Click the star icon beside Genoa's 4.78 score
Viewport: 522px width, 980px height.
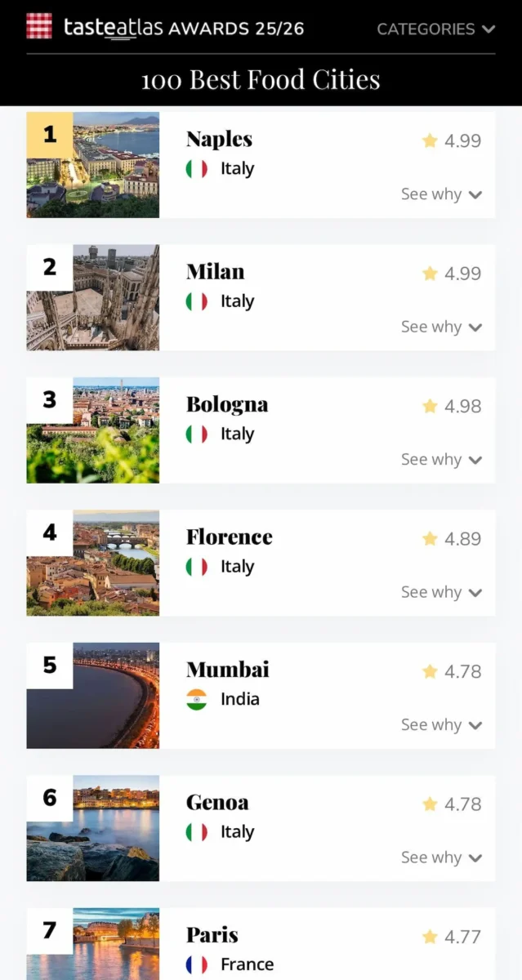[x=430, y=804]
